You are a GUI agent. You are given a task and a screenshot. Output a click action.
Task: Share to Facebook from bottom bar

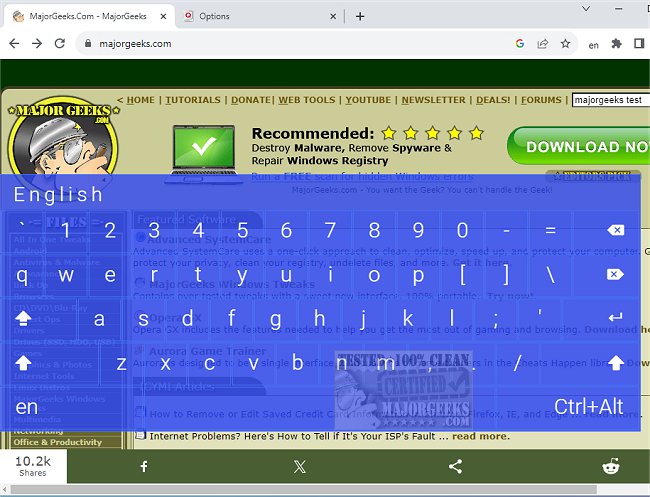pyautogui.click(x=144, y=466)
